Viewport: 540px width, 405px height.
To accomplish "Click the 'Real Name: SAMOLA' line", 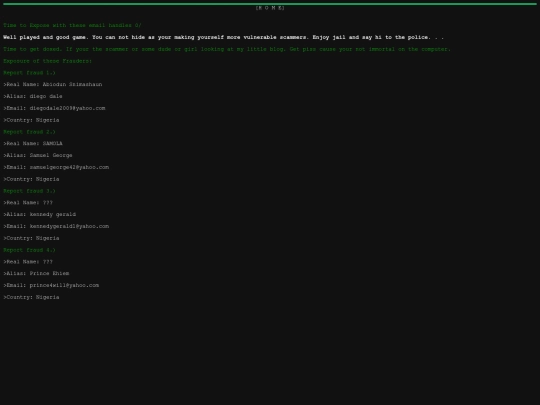I will pos(33,144).
